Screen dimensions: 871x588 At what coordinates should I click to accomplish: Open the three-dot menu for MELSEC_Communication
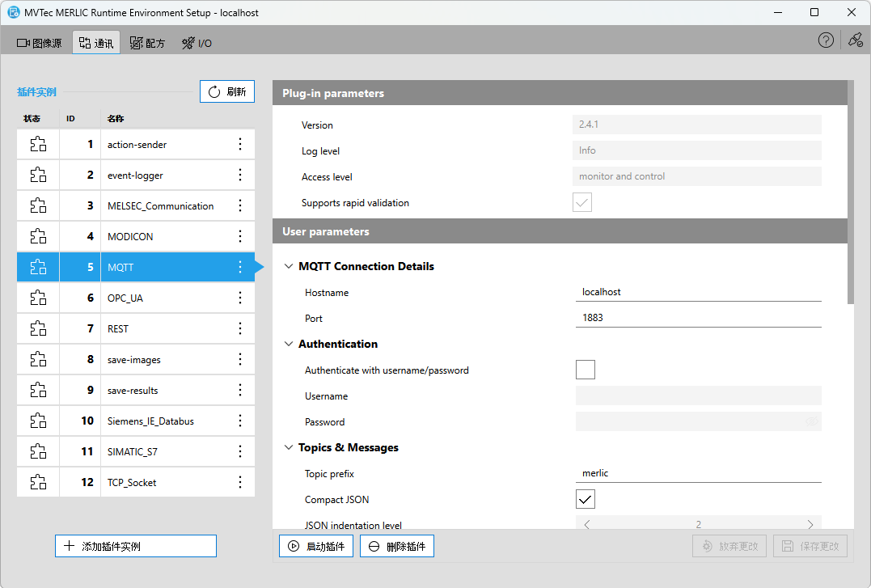pos(239,206)
